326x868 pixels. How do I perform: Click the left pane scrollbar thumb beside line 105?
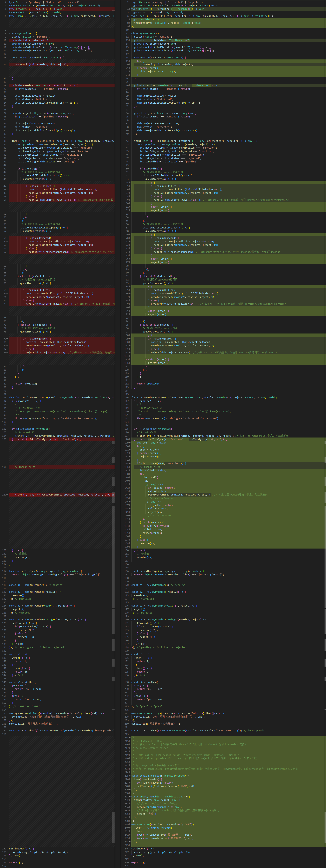tap(113, 442)
